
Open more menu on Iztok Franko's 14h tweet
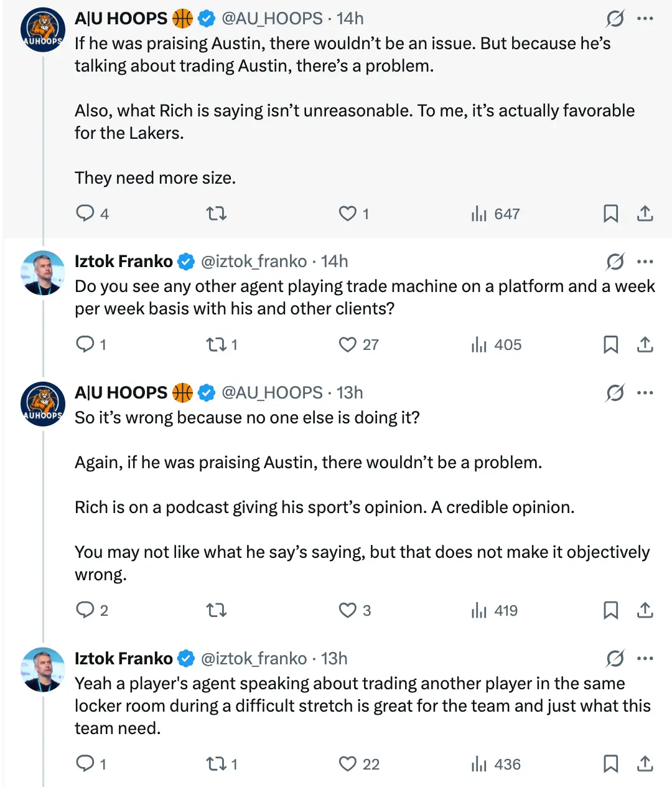pyautogui.click(x=645, y=262)
